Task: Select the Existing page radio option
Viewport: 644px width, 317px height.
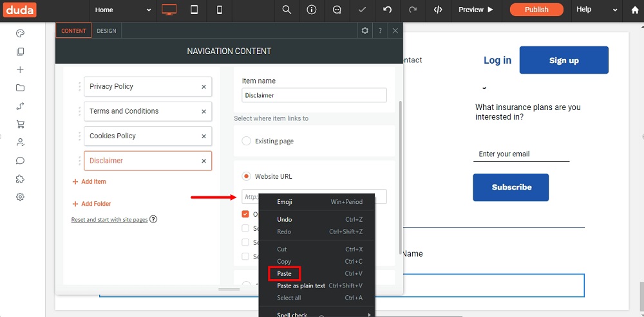Action: coord(247,141)
